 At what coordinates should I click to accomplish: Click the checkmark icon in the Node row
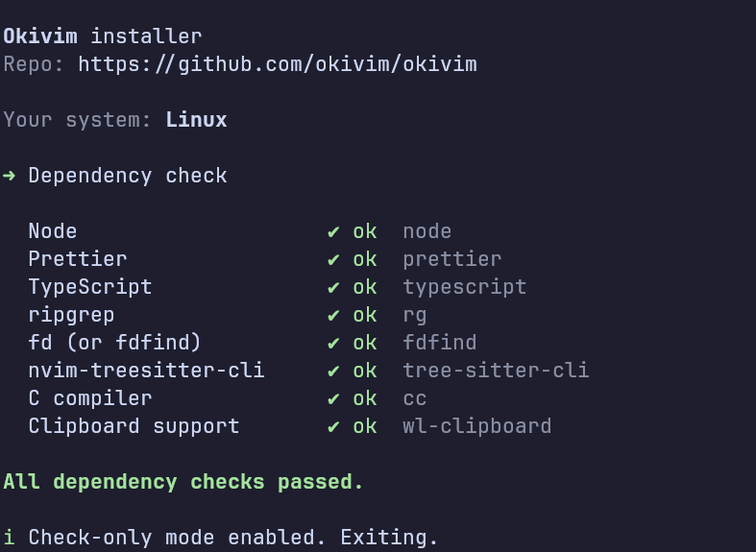pyautogui.click(x=333, y=231)
